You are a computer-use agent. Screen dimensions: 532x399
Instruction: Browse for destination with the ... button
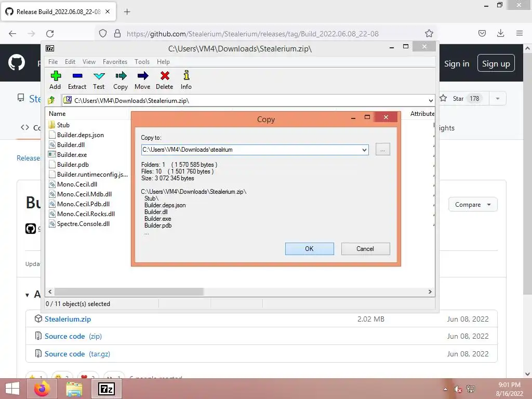(x=383, y=149)
